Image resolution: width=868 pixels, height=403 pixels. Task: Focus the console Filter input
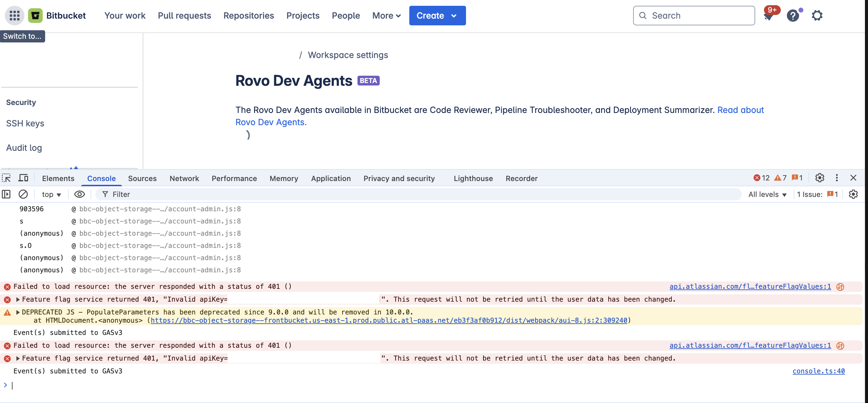[x=418, y=194]
